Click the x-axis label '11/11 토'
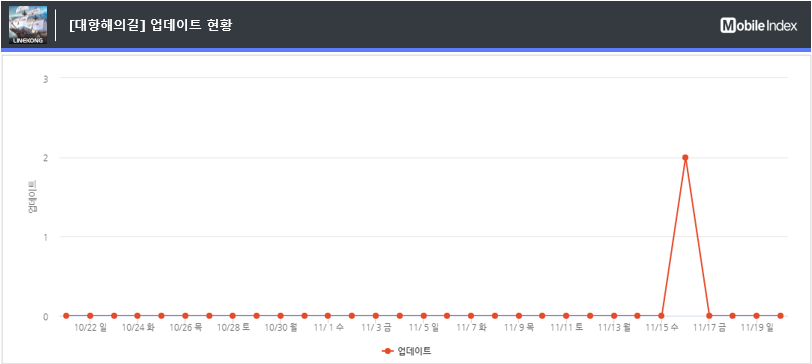Viewport: 812px width, 364px height. [x=567, y=328]
